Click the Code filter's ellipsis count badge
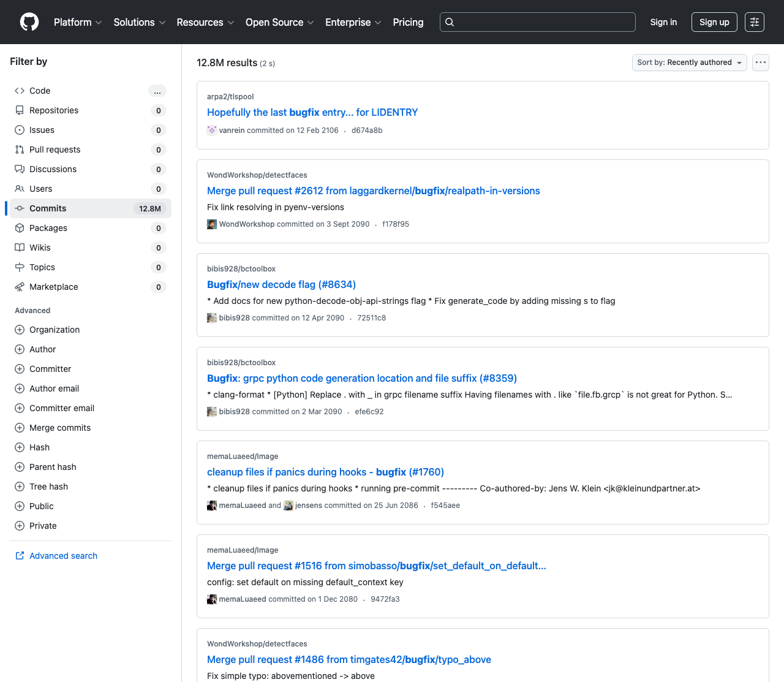 [x=157, y=91]
